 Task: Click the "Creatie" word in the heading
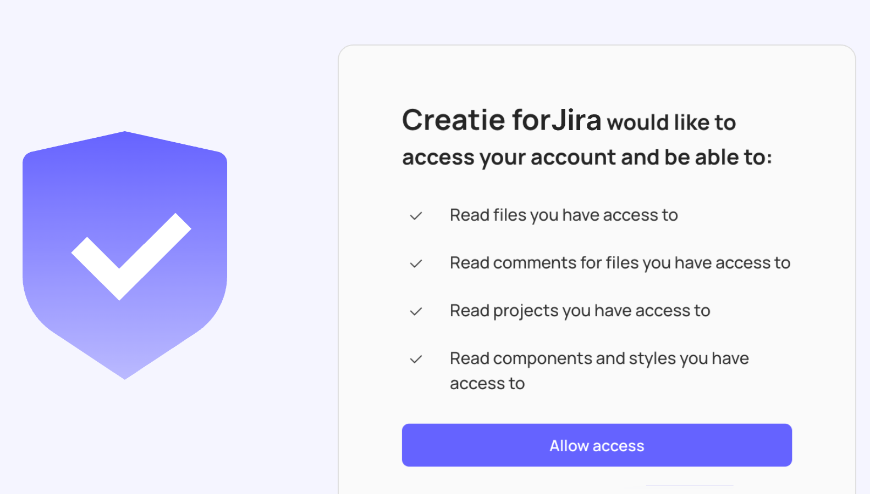coord(453,121)
